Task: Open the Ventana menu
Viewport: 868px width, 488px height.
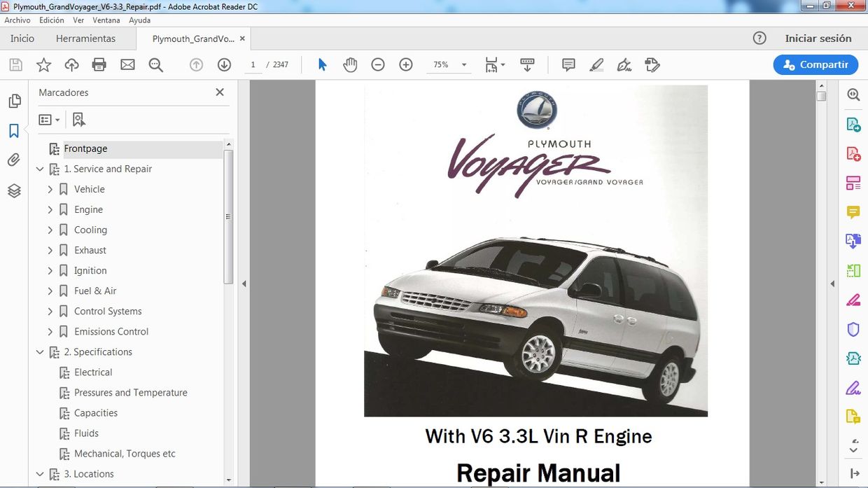Action: tap(106, 20)
